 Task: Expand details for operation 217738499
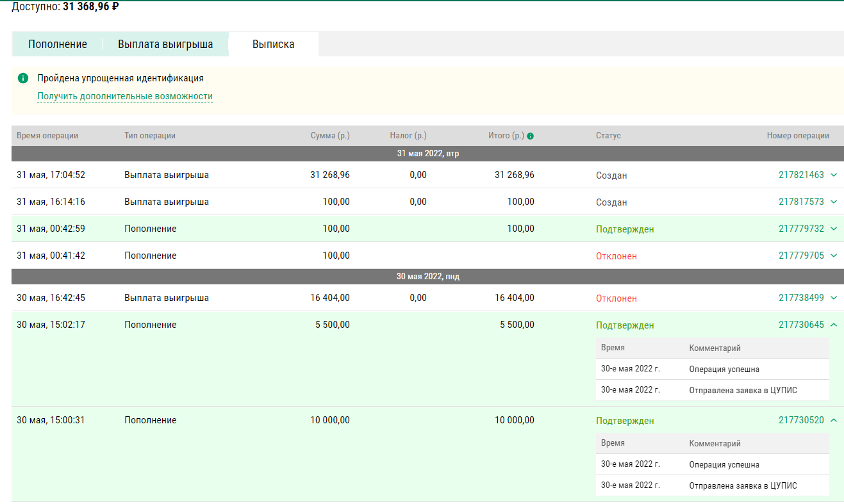834,298
